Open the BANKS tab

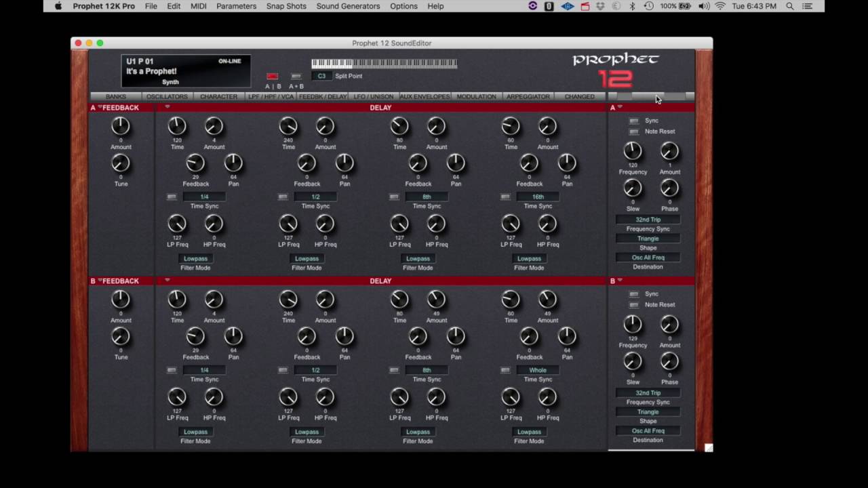(116, 97)
